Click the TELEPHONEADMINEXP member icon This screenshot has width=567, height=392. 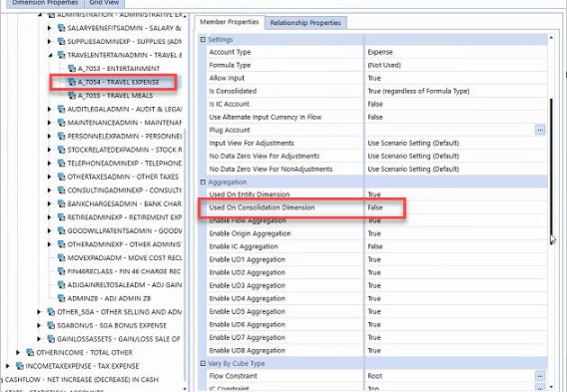tap(62, 164)
